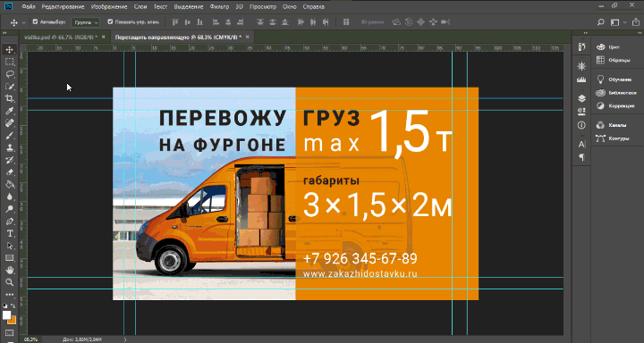Screen dimensions: 644x343
Task: Open the Info panel icon
Action: [581, 125]
